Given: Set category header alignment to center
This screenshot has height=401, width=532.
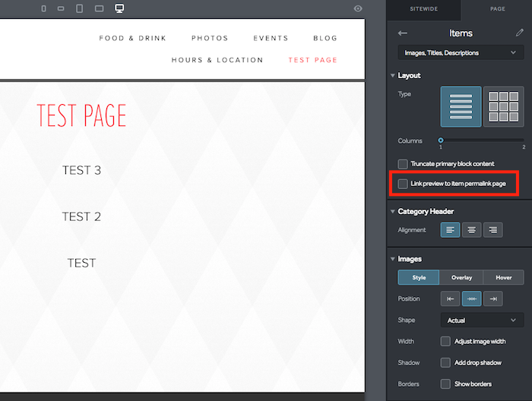Looking at the screenshot, I should (x=472, y=230).
